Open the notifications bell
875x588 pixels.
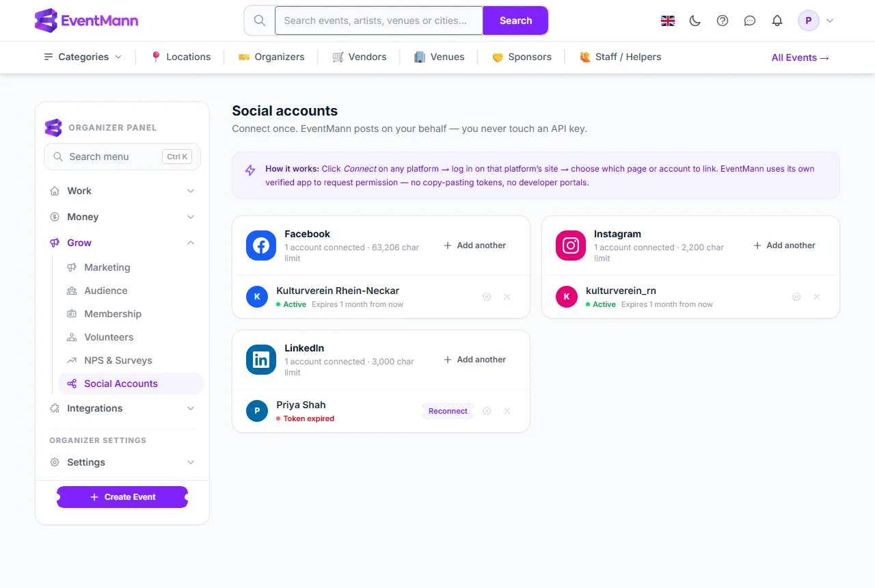pos(777,21)
